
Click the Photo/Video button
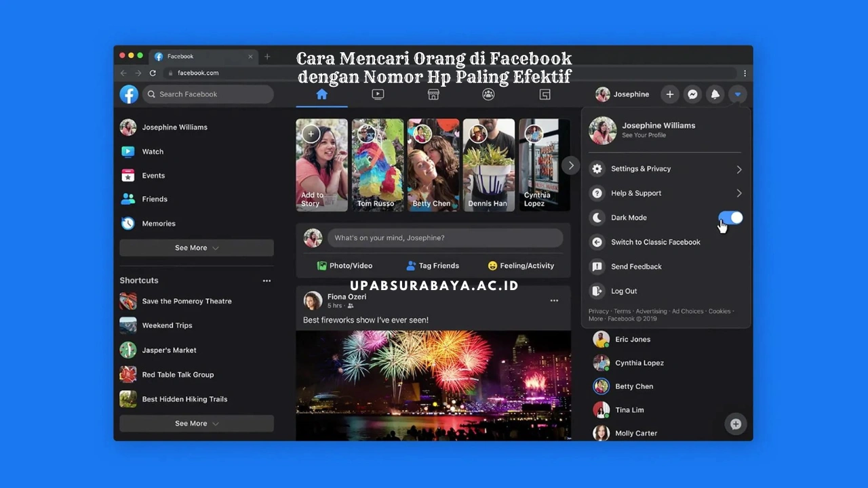[x=344, y=266]
